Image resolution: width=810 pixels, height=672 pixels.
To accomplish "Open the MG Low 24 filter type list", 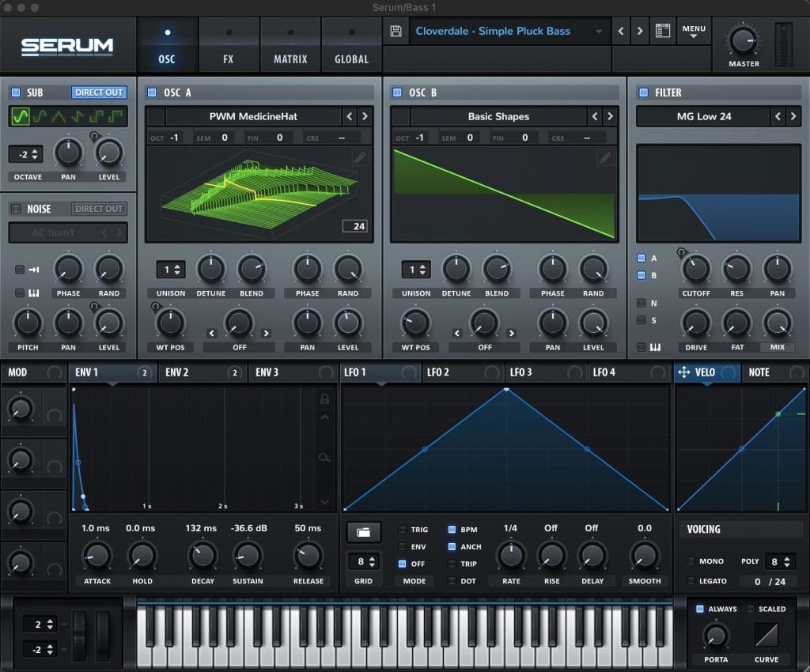I will 703,117.
